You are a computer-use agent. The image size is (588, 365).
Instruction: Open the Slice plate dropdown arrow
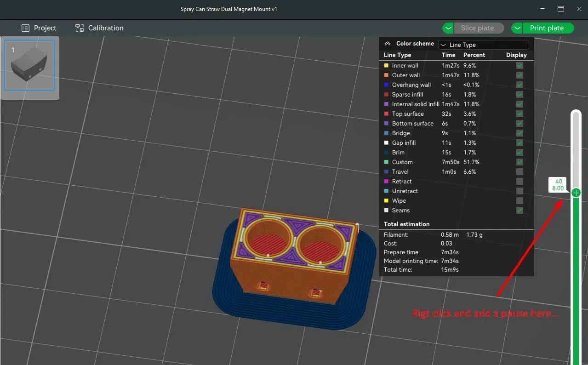(x=449, y=28)
